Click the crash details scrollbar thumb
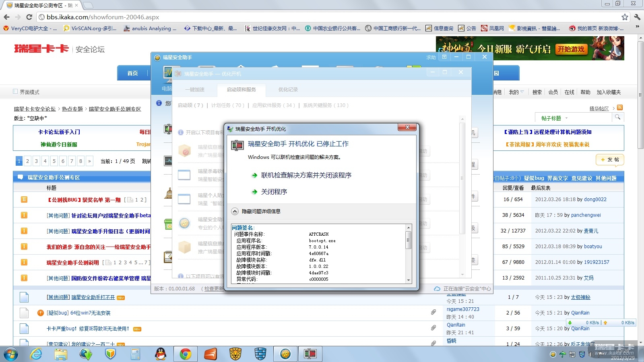 pos(409,240)
